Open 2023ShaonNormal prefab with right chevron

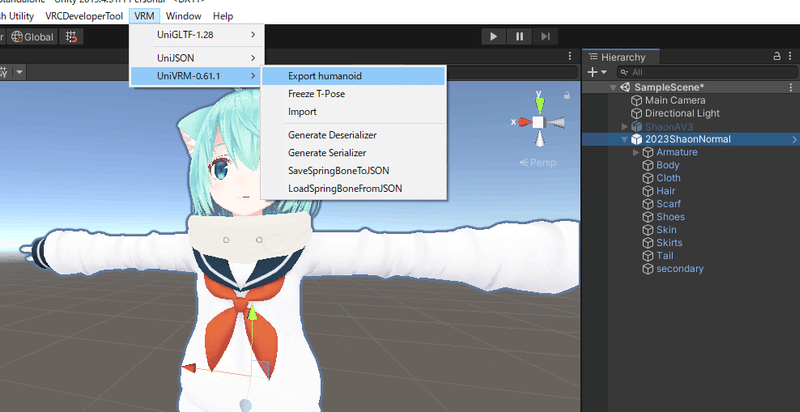pos(794,139)
